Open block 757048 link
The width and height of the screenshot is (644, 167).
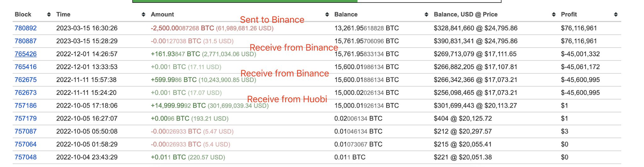pyautogui.click(x=25, y=157)
